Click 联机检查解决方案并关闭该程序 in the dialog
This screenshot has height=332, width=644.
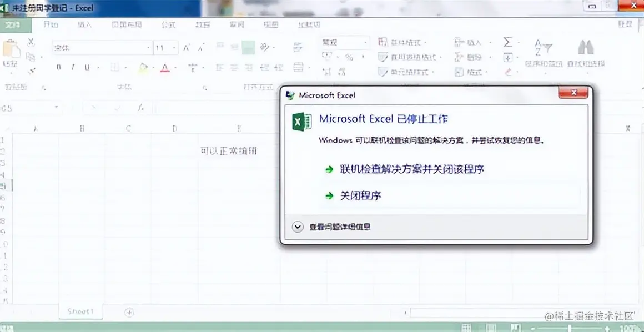click(x=412, y=169)
